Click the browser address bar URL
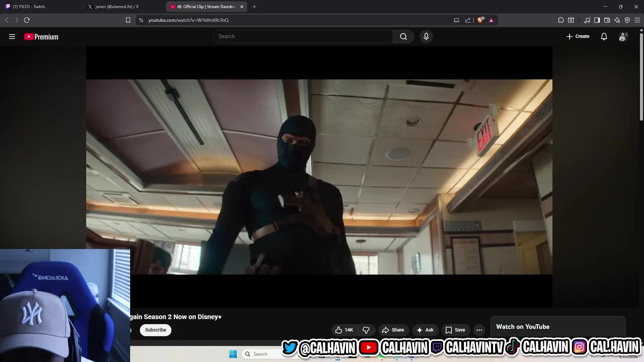Image resolution: width=644 pixels, height=362 pixels. point(188,20)
